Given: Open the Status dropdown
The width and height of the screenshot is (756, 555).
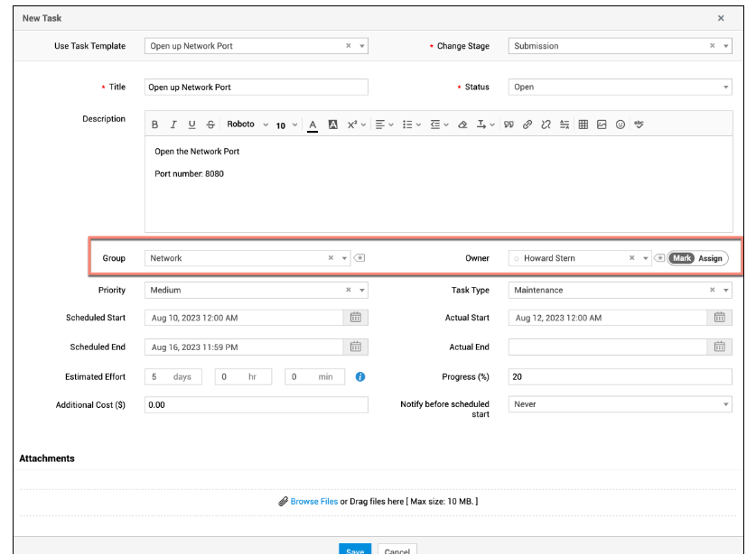Looking at the screenshot, I should [725, 88].
